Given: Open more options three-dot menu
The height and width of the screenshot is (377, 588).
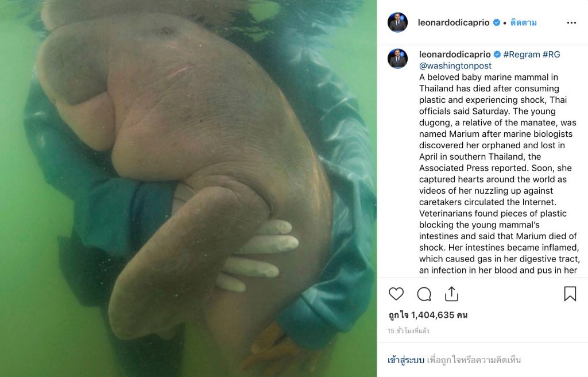Looking at the screenshot, I should tap(571, 23).
